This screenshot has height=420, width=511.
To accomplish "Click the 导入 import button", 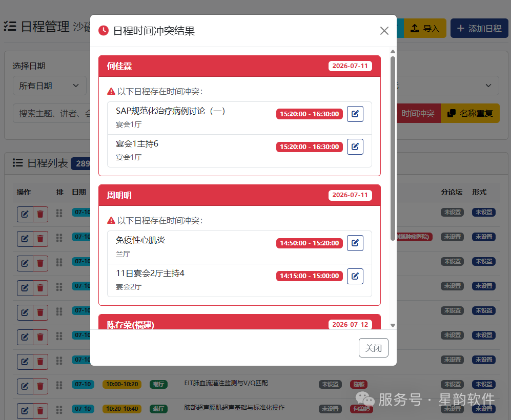I will tap(425, 28).
